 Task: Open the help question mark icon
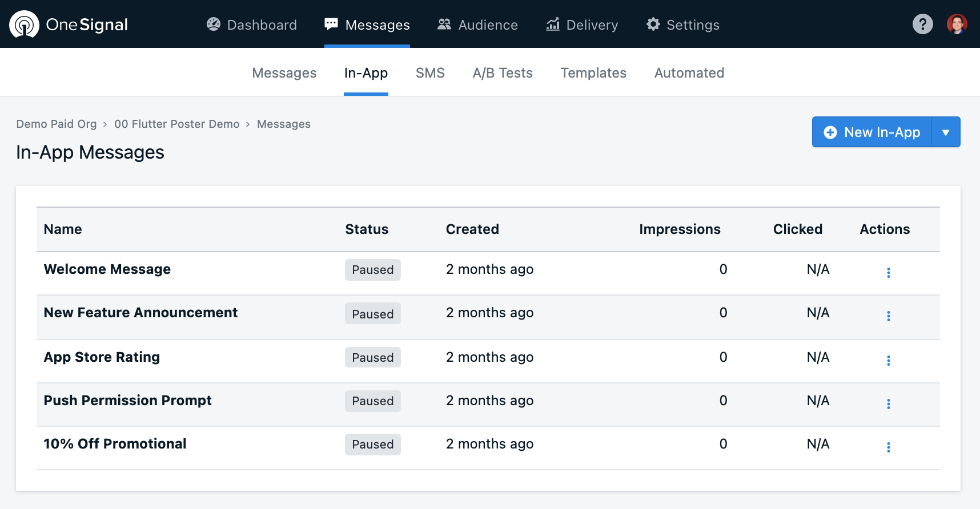922,24
